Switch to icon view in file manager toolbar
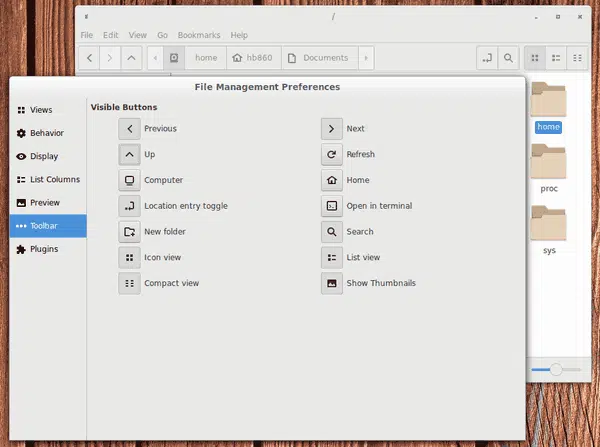This screenshot has height=447, width=600. coord(535,58)
